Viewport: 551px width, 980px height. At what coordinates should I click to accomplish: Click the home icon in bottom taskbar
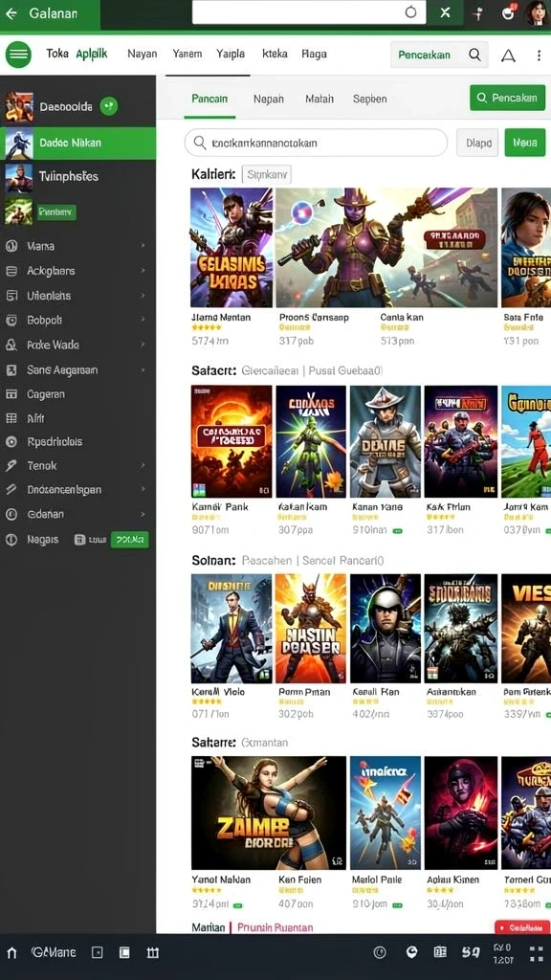coord(11,953)
